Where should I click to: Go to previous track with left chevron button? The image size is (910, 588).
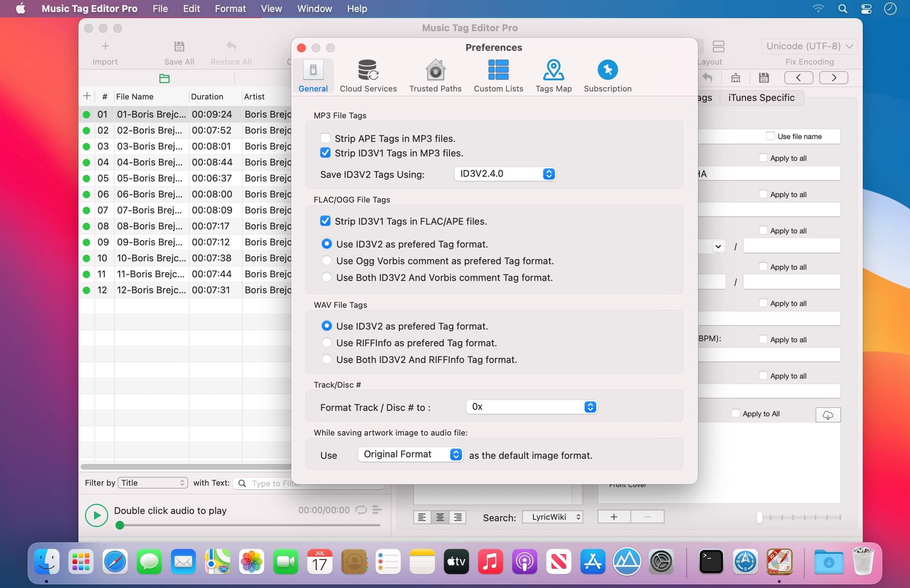(798, 78)
